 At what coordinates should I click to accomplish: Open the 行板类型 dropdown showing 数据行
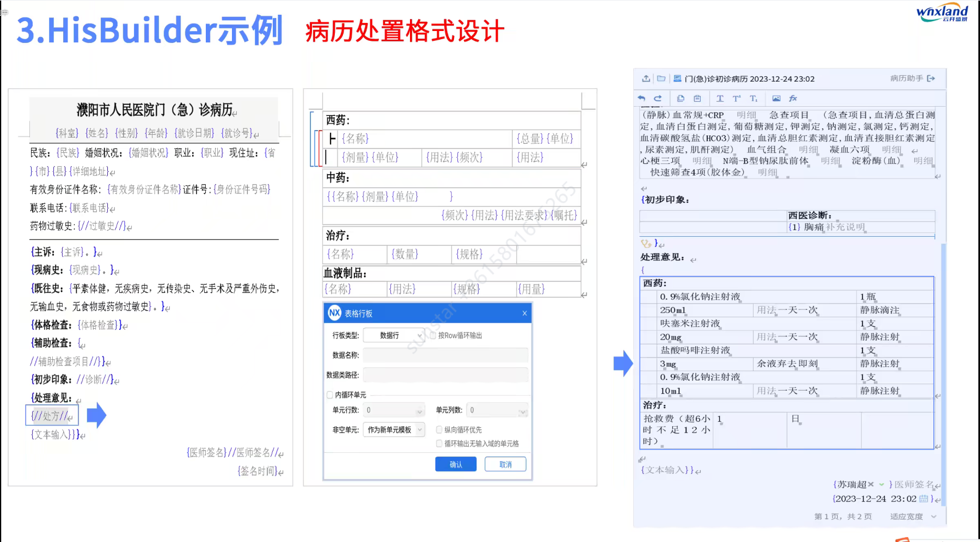click(394, 335)
